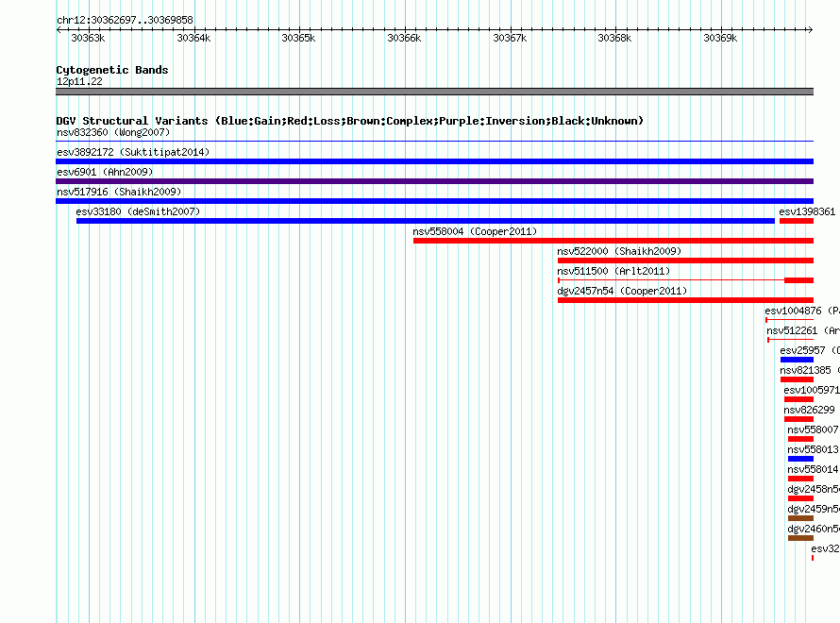
Task: Click the nsv522000 (Shaikh2009) red bar
Action: [x=686, y=261]
